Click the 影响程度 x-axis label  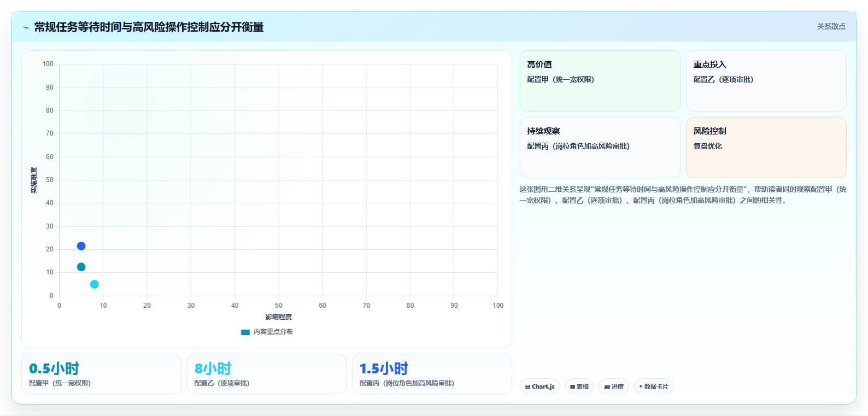[279, 317]
